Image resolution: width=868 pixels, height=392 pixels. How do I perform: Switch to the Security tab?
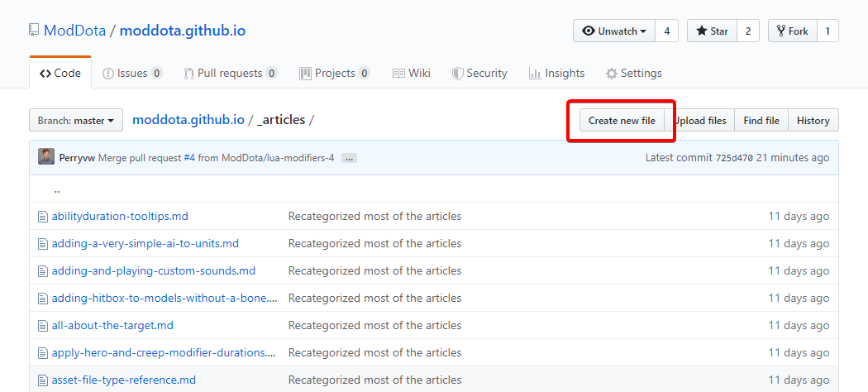coord(479,73)
